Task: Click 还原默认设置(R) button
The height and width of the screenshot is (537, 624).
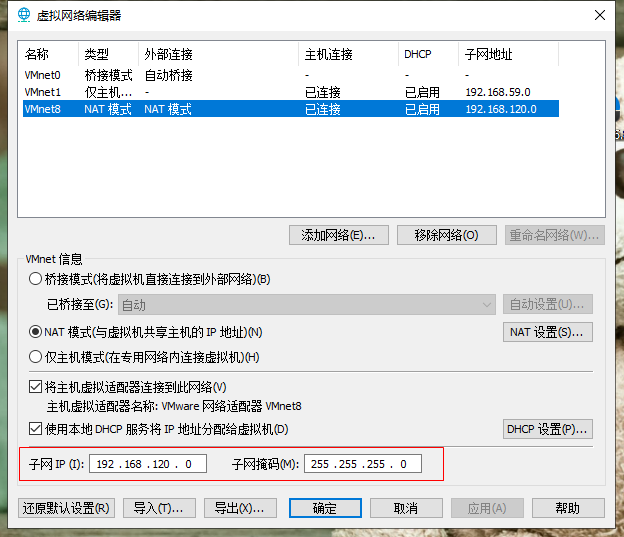Action: (x=66, y=508)
